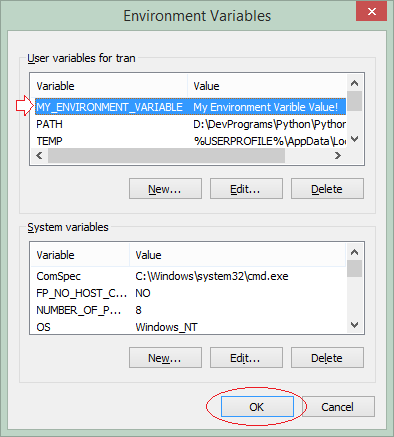Create New user variable for tran

coord(165,189)
